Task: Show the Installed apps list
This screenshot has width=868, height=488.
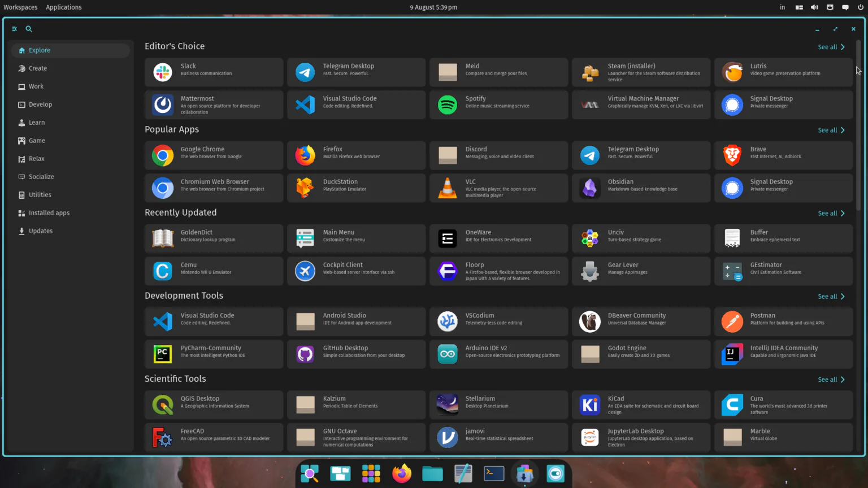Action: pos(71,213)
